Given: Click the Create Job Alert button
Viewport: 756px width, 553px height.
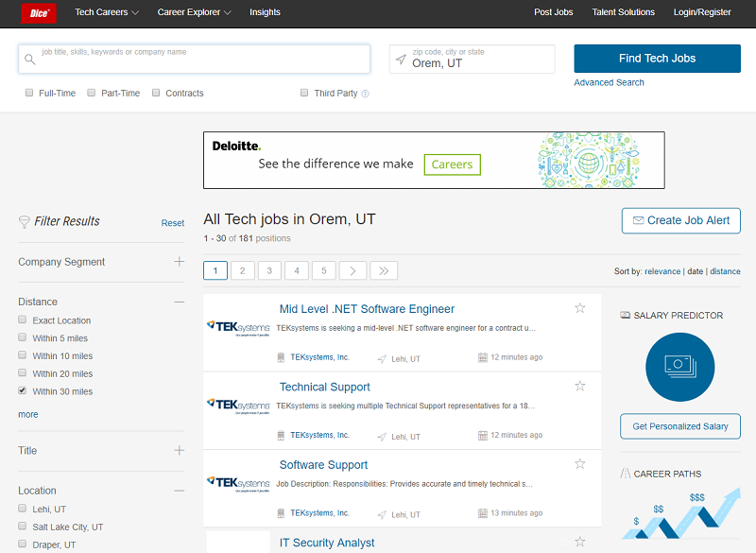Looking at the screenshot, I should 680,220.
